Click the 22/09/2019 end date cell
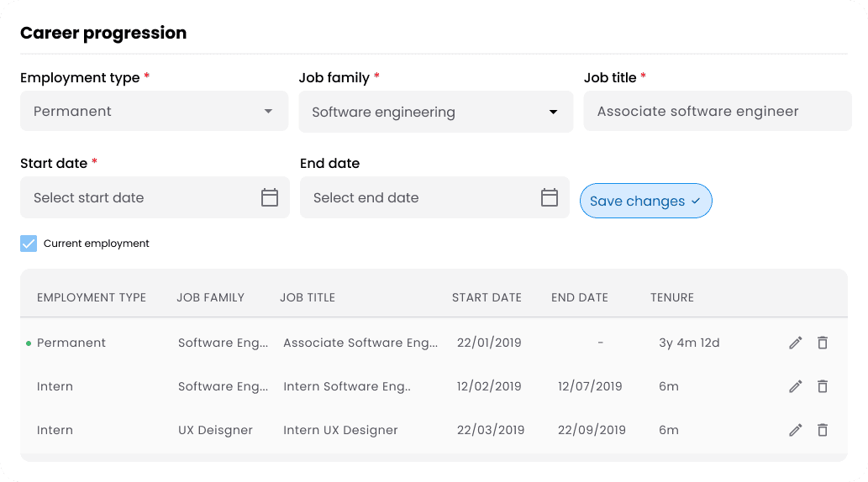The width and height of the screenshot is (868, 482). point(592,430)
